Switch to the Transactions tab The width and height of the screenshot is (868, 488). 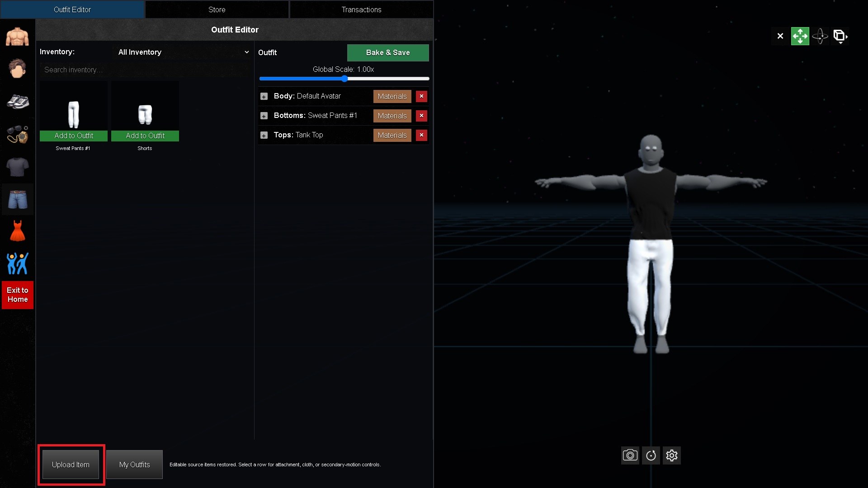[x=361, y=9]
